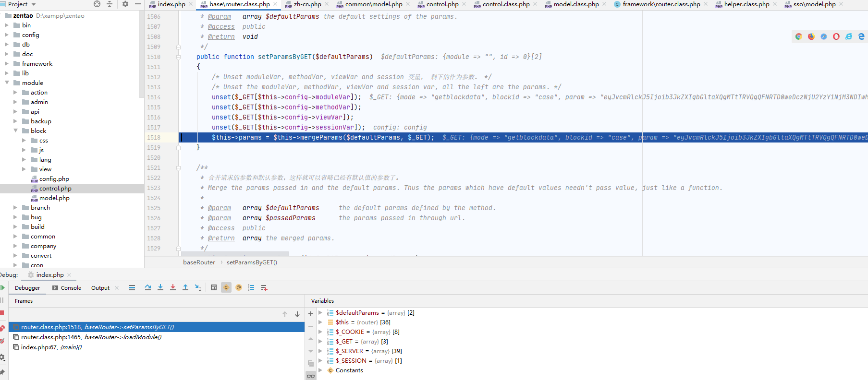Click the red Stop debugging square

(2, 313)
